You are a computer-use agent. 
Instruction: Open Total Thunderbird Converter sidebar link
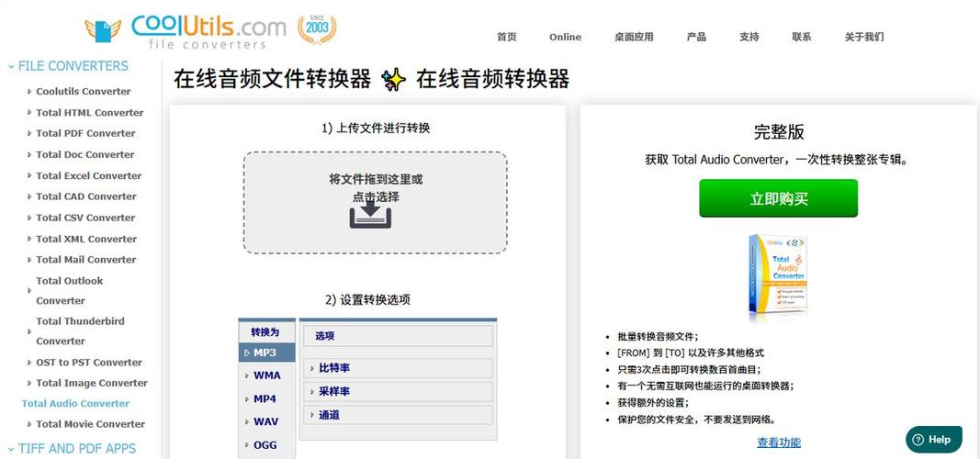point(80,331)
